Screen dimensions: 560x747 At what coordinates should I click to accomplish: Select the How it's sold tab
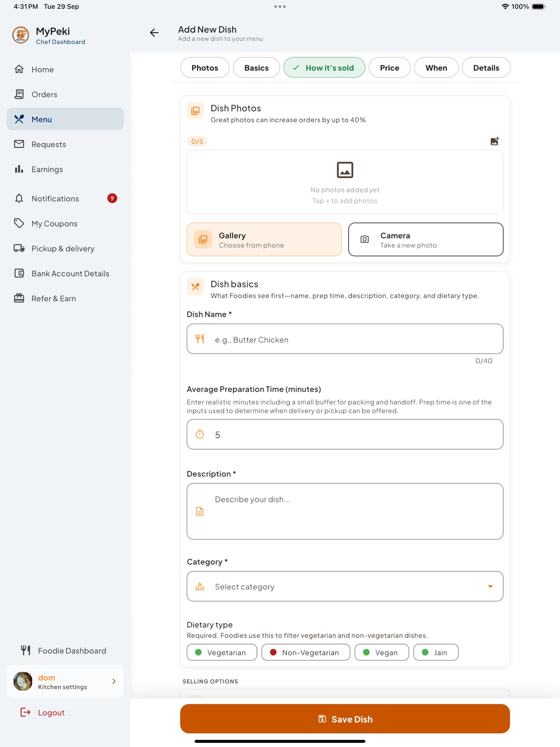click(x=324, y=68)
